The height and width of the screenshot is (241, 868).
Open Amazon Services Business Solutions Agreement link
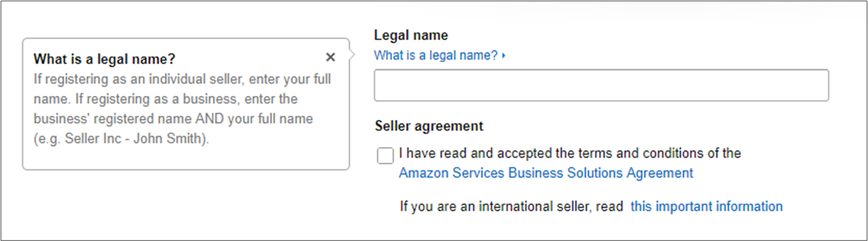546,173
